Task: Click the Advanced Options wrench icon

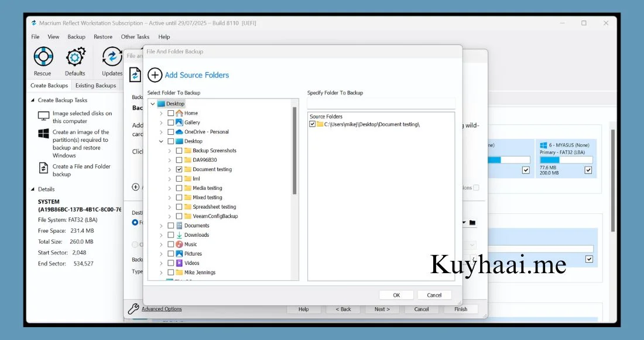Action: (133, 309)
